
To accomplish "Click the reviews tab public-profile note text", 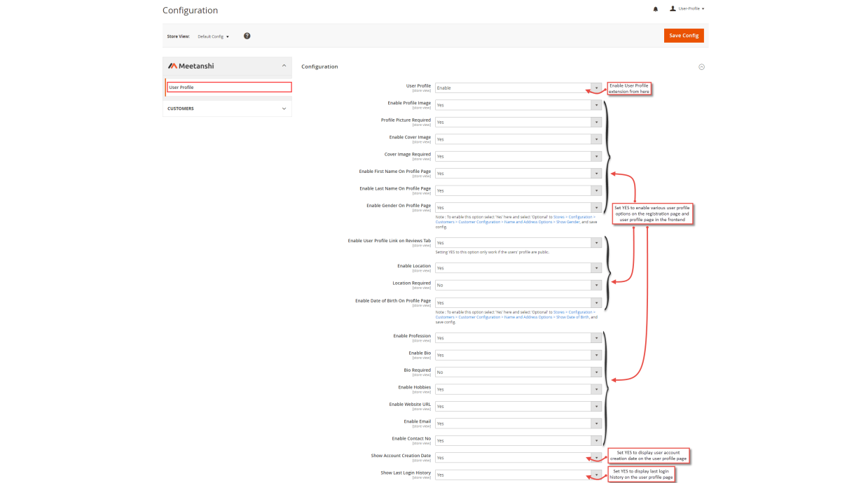I will 492,252.
